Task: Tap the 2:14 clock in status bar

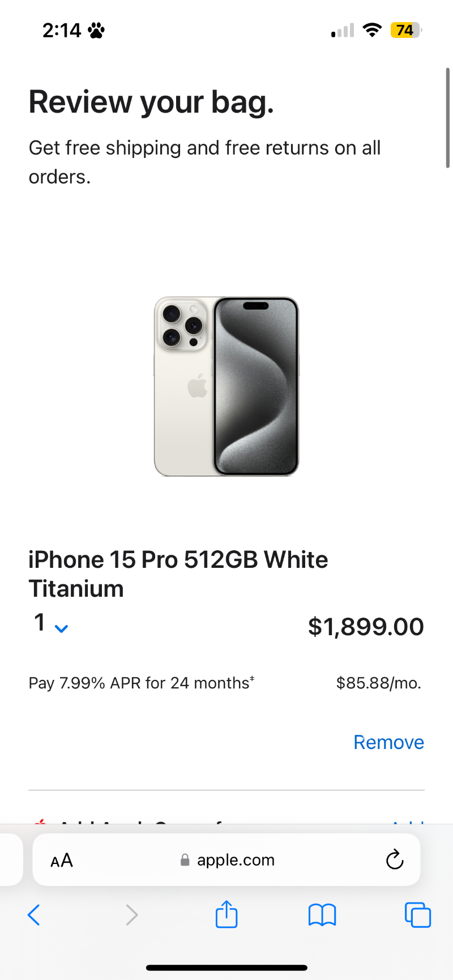Action: (x=62, y=30)
